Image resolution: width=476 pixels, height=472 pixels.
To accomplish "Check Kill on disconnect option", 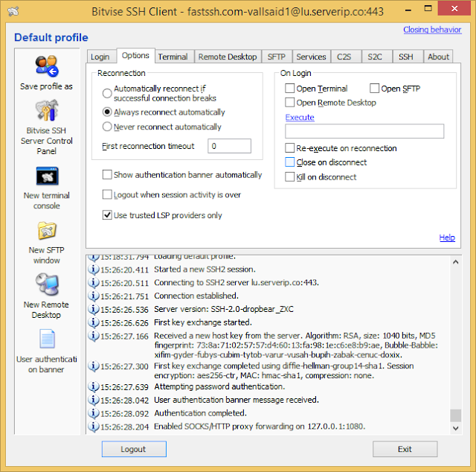I will pyautogui.click(x=289, y=177).
